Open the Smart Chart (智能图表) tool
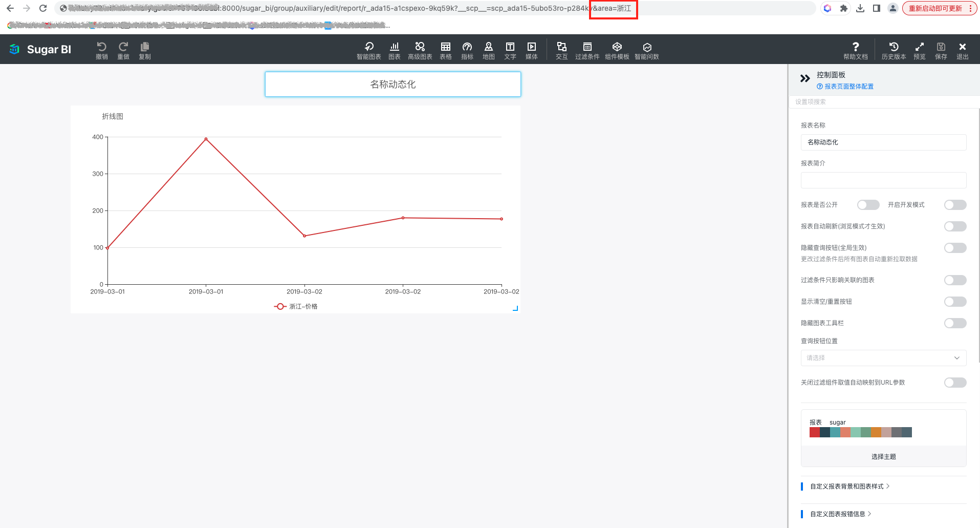 [x=368, y=50]
